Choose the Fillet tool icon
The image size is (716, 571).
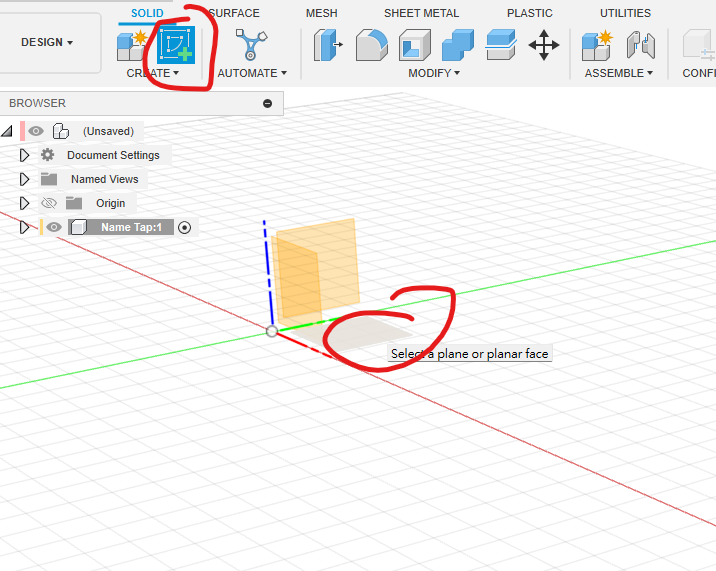click(372, 45)
